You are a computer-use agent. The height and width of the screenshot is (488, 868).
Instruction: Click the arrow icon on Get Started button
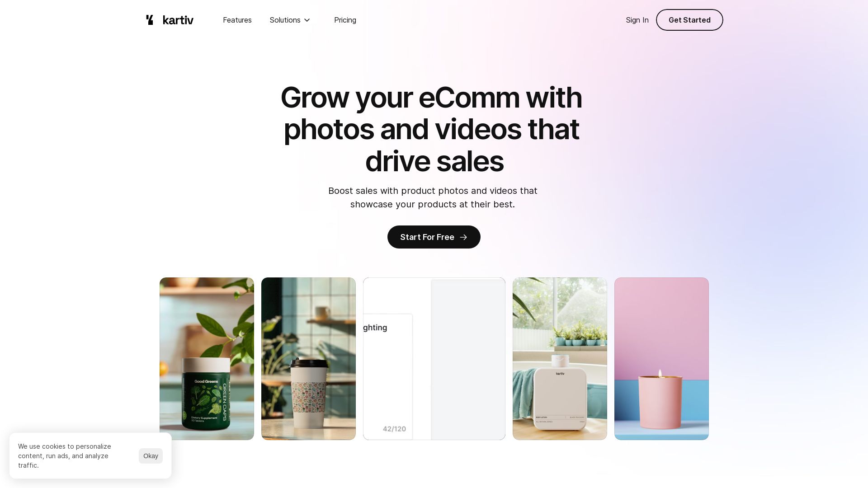pos(464,237)
